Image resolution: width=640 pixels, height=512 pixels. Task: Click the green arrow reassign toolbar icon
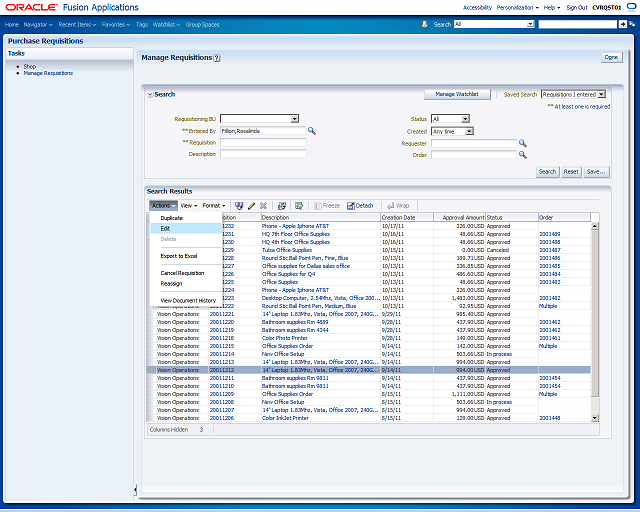299,206
